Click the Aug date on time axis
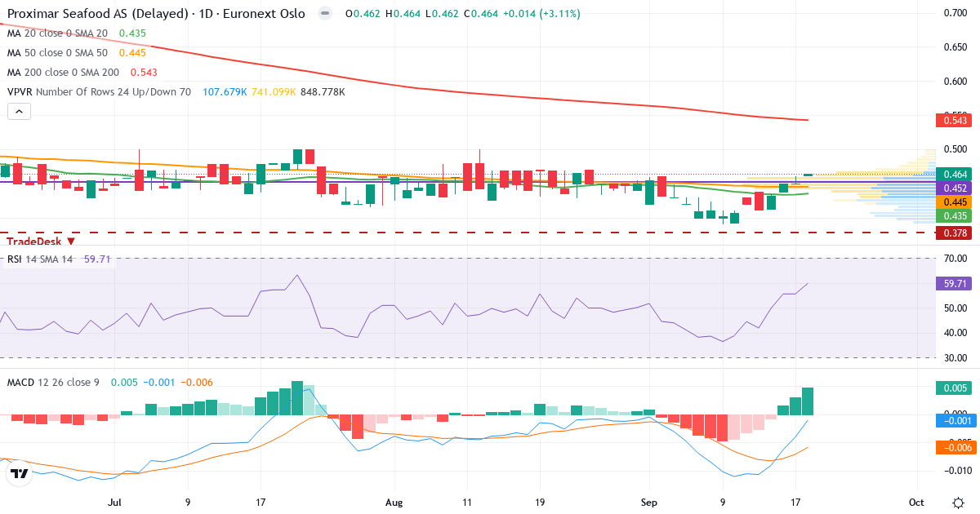Image resolution: width=980 pixels, height=514 pixels. coord(394,502)
